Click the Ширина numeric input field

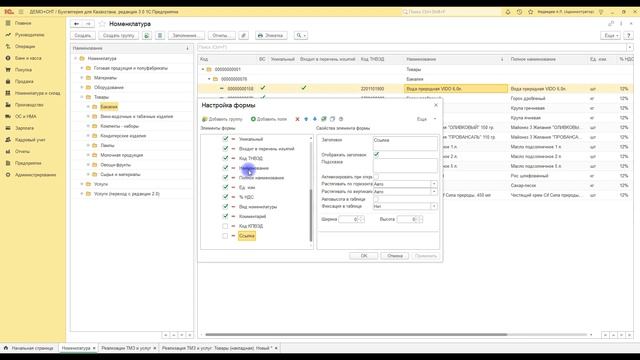349,220
